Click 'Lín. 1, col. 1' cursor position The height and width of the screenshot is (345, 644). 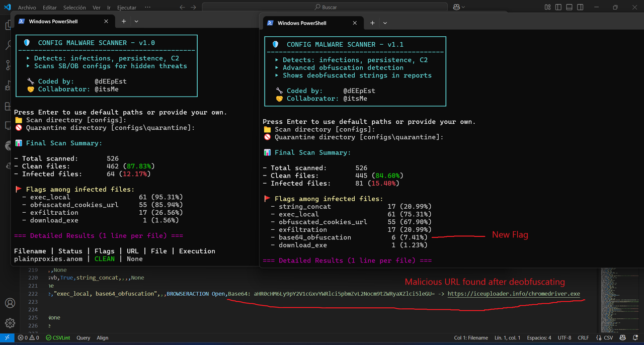coord(508,338)
